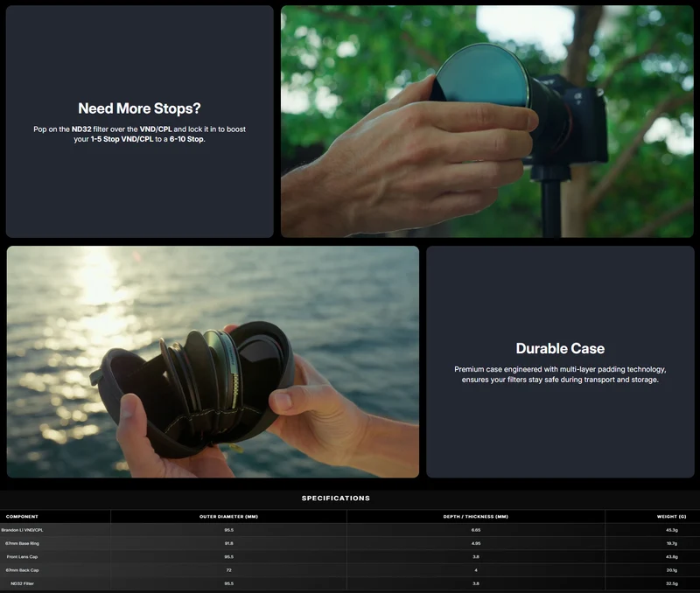
Task: Select the ND32 filter description paragraph
Action: tap(139, 134)
